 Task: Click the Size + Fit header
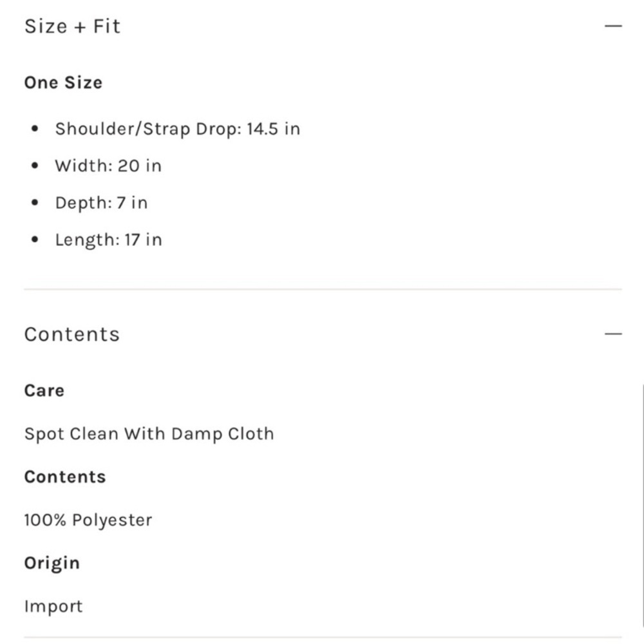coord(72,26)
